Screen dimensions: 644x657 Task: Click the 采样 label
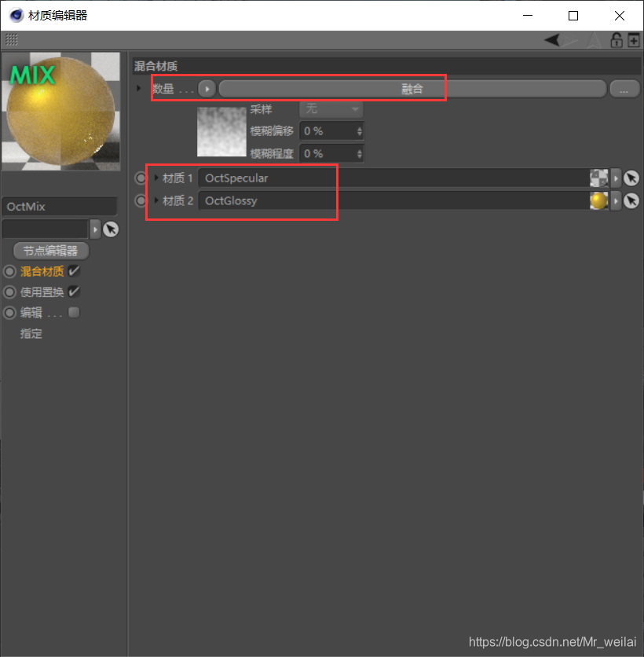click(x=262, y=109)
